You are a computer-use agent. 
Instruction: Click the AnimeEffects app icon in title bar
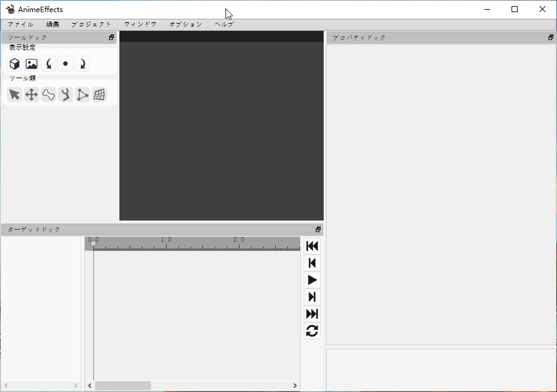click(x=10, y=9)
